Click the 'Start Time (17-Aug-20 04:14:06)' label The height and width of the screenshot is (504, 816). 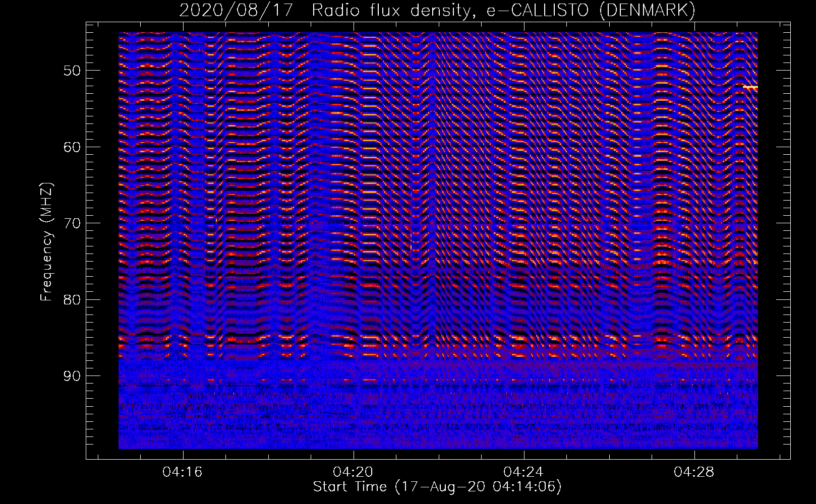437,487
